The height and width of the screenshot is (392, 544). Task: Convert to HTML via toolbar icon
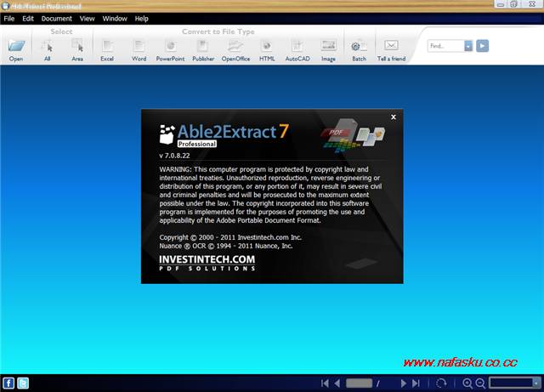[267, 46]
